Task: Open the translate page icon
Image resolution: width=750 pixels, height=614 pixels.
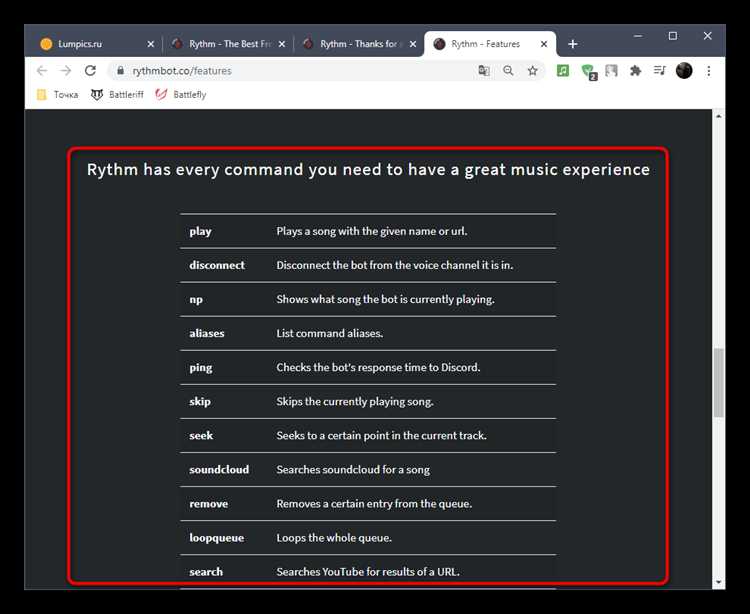Action: pyautogui.click(x=485, y=71)
